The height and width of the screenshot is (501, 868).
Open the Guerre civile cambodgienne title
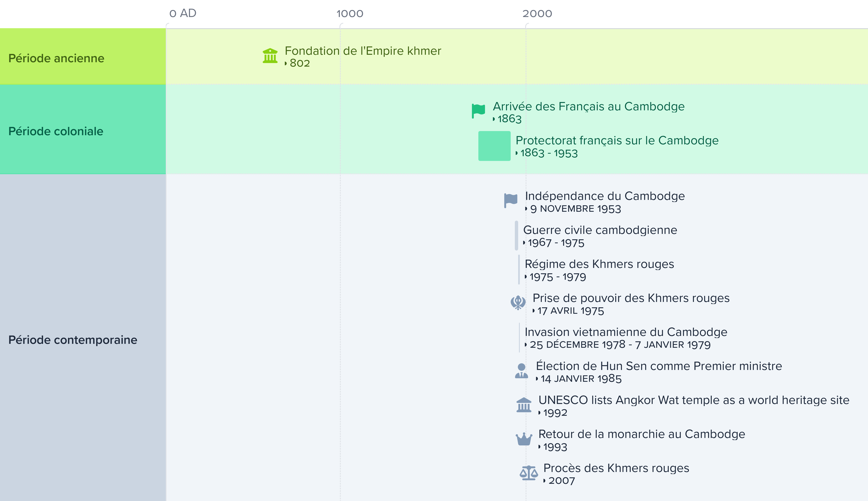click(600, 230)
